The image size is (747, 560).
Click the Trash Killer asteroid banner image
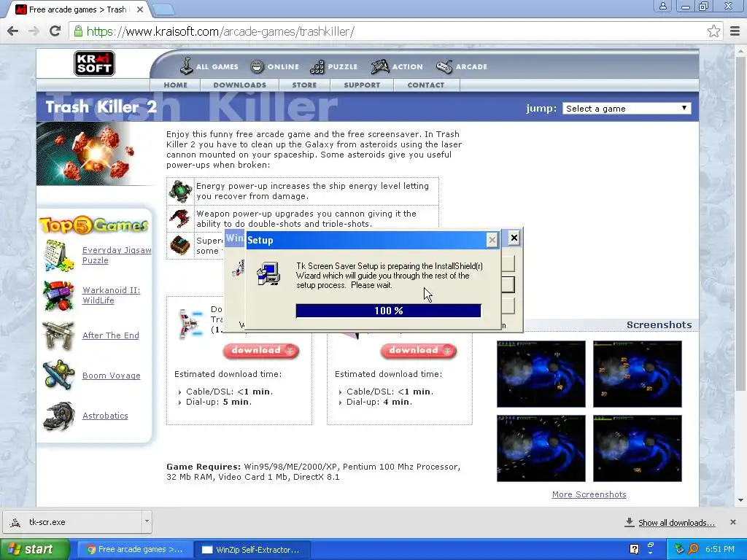pos(96,153)
